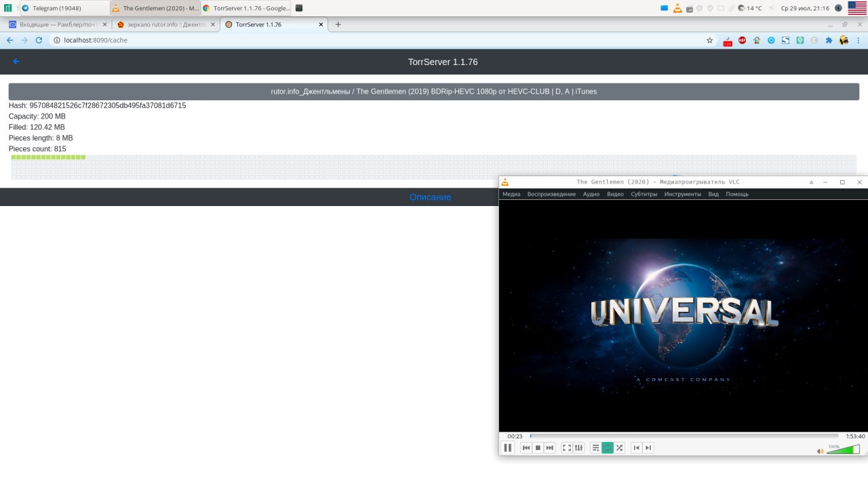Image resolution: width=868 pixels, height=488 pixels.
Task: Go back in browser
Action: [x=9, y=40]
